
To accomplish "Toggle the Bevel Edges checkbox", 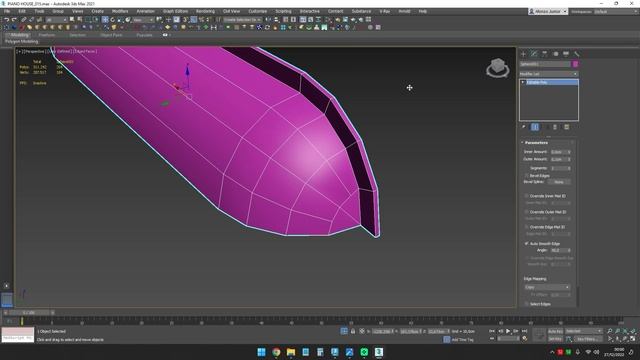I will point(527,176).
